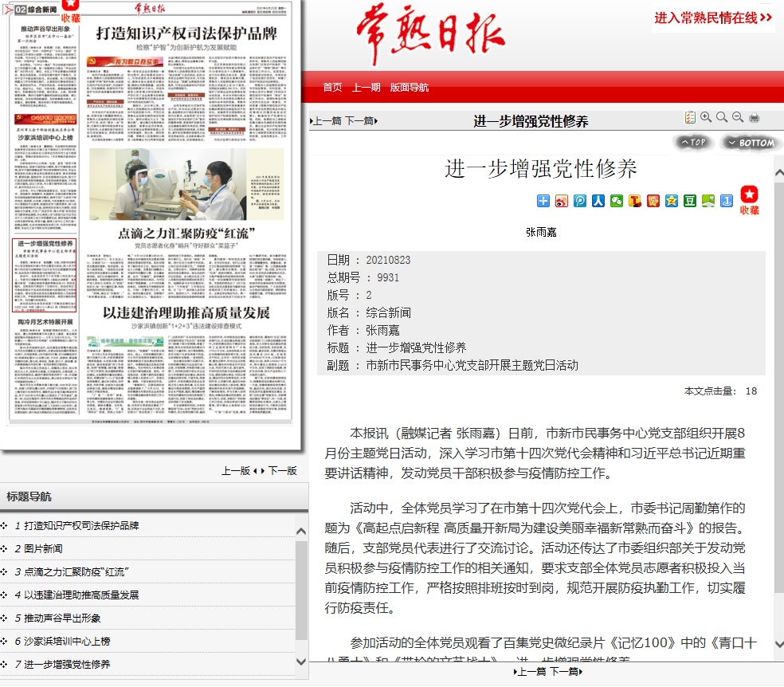Open headline 4 以违建治理助推高质量发展
This screenshot has width=784, height=687.
(x=81, y=595)
